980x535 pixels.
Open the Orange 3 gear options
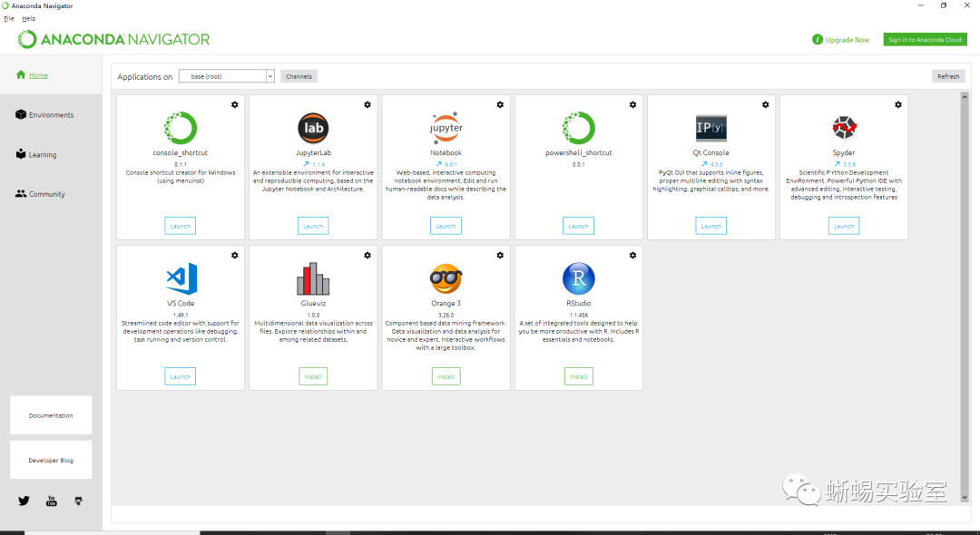[x=500, y=256]
